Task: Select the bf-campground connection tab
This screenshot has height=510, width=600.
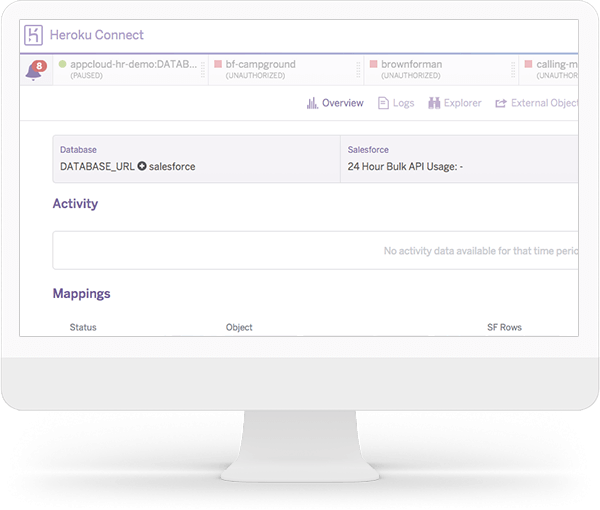Action: pyautogui.click(x=286, y=70)
